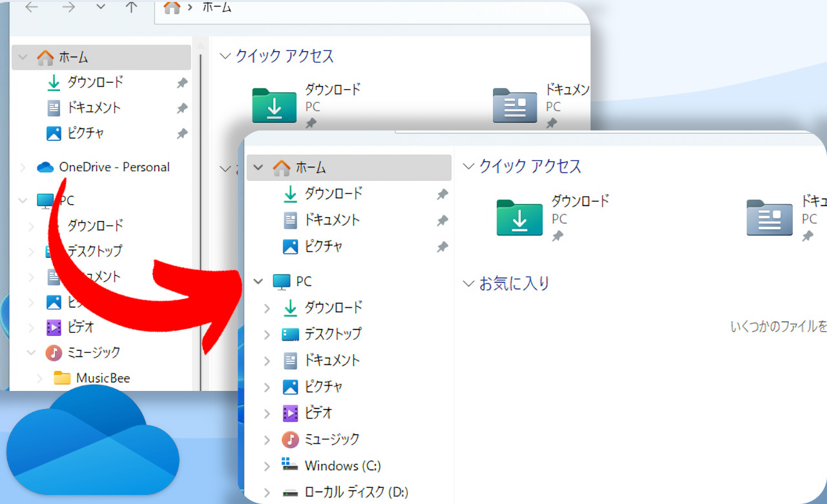827x504 pixels.
Task: Click pin icon beside ドキュメント in rear window
Action: click(x=182, y=108)
